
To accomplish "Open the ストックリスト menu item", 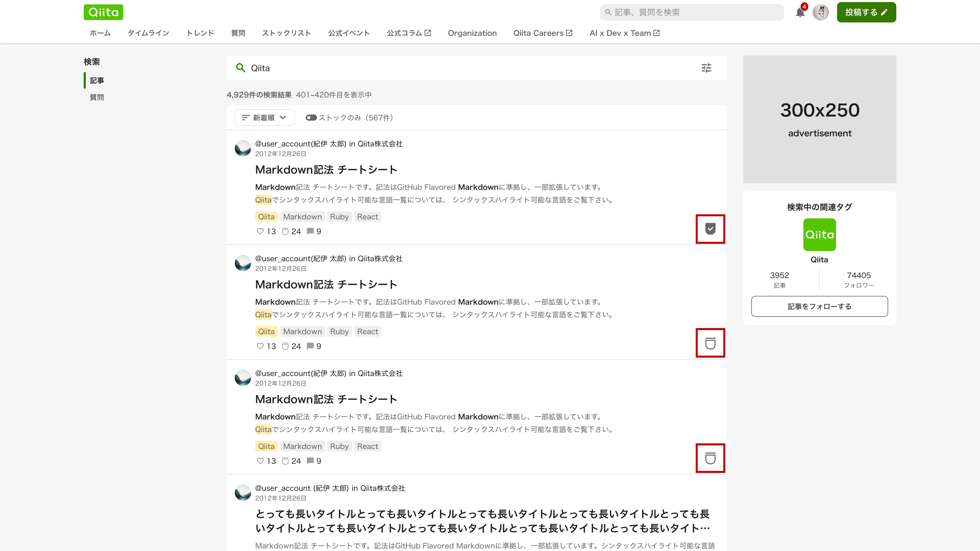I will point(286,33).
